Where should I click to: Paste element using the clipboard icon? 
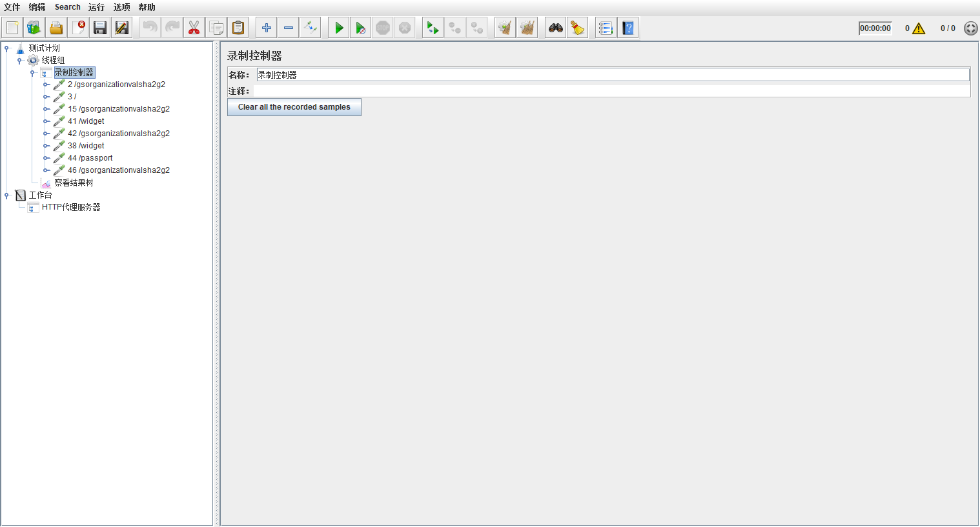[x=238, y=27]
